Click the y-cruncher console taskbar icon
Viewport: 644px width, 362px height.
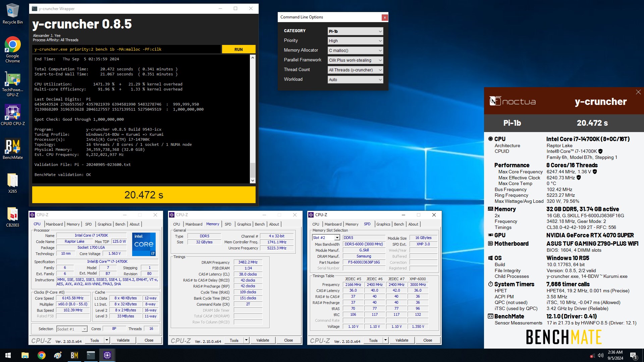click(91, 355)
